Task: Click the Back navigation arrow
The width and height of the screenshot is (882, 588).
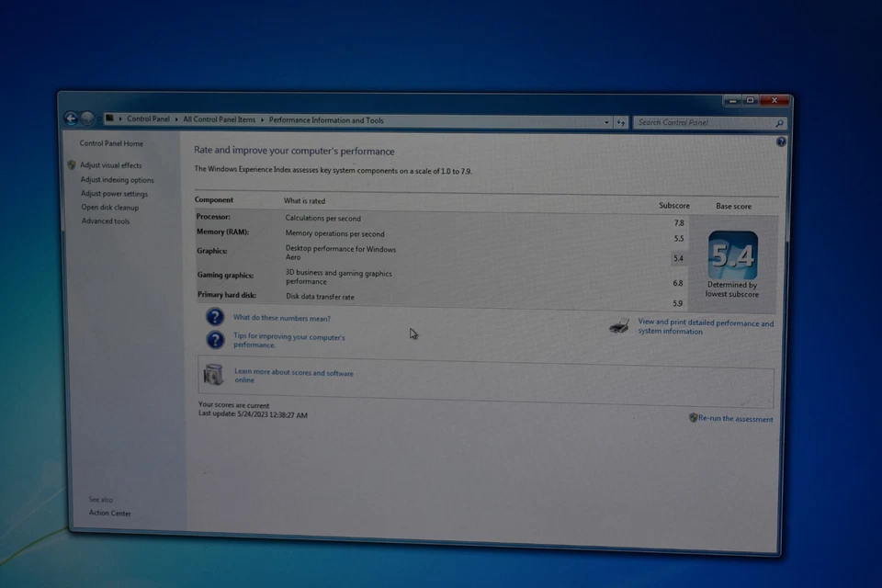Action: pos(71,119)
